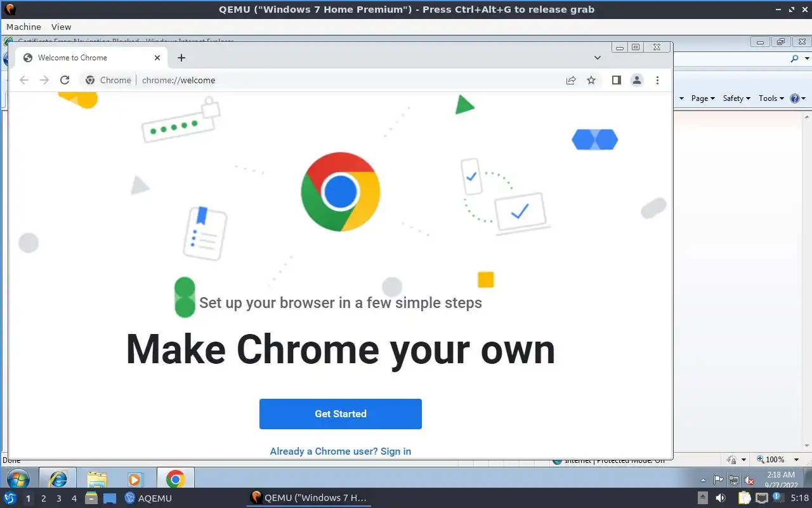Click the host panel clock 5:18

pyautogui.click(x=799, y=498)
